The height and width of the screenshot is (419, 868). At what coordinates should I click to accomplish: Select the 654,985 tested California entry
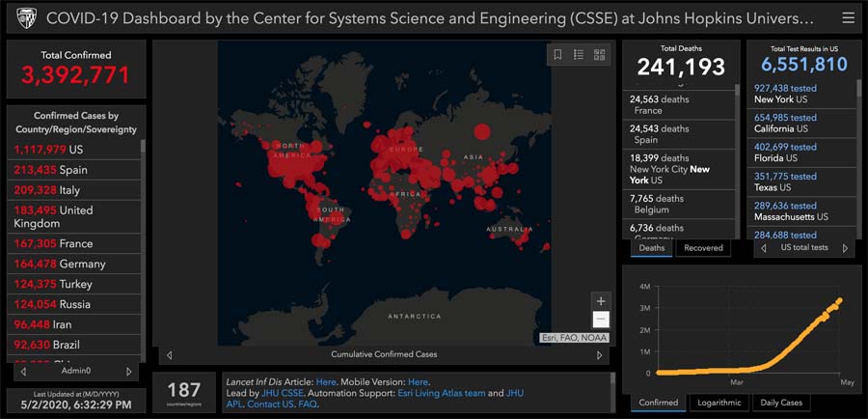(x=802, y=123)
